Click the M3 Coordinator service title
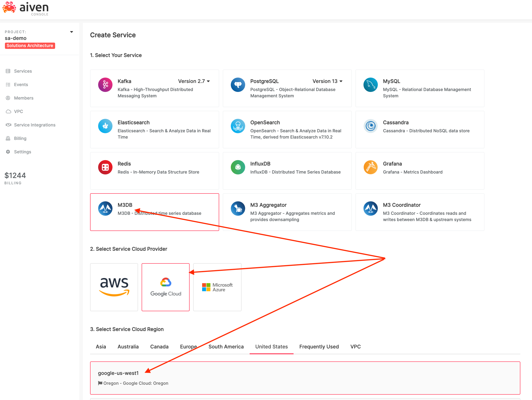 tap(402, 205)
